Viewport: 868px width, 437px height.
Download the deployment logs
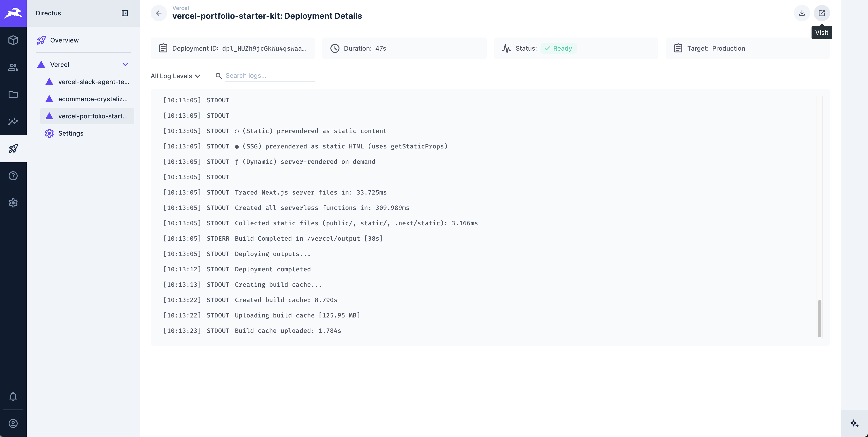[x=802, y=13]
